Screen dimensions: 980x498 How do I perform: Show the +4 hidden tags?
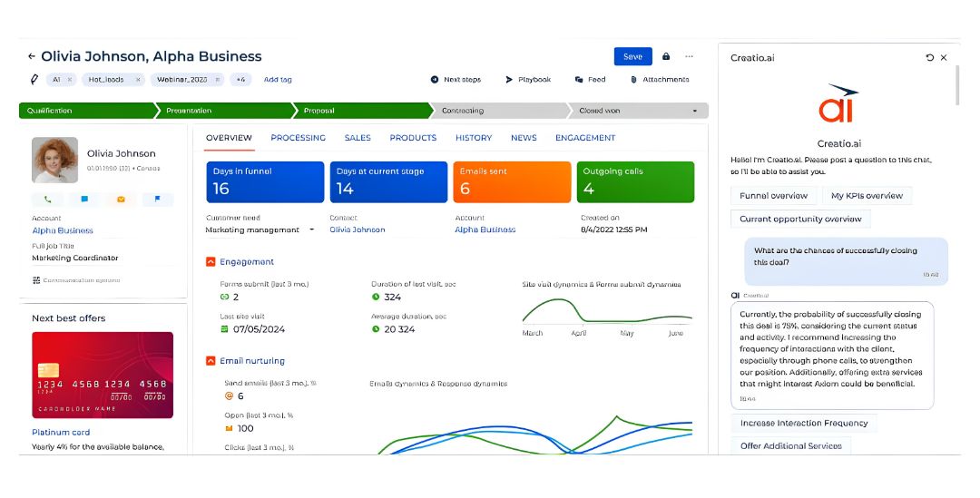click(x=240, y=79)
